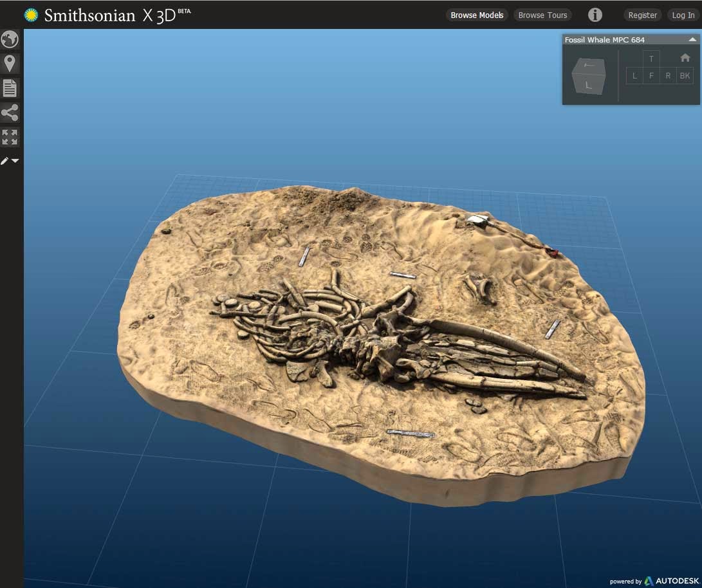The width and height of the screenshot is (702, 588).
Task: Go to Browse Models
Action: coord(477,15)
